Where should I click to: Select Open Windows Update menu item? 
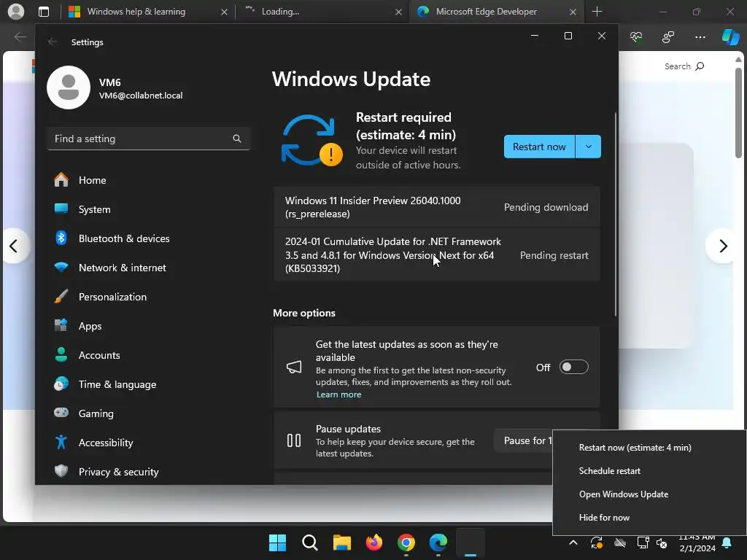pyautogui.click(x=624, y=494)
